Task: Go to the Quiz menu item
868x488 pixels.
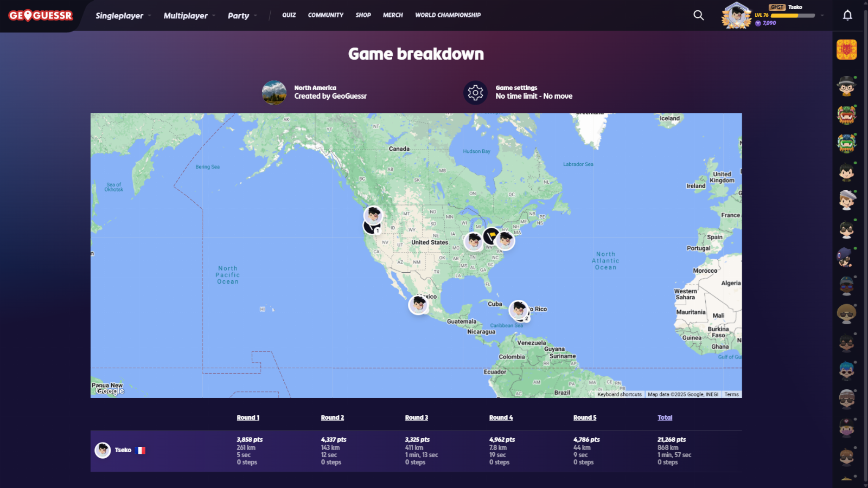Action: (x=289, y=15)
